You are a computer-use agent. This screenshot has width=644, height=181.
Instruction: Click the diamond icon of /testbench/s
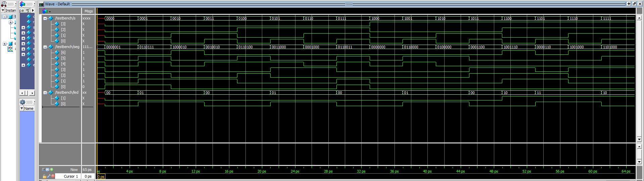coord(51,18)
